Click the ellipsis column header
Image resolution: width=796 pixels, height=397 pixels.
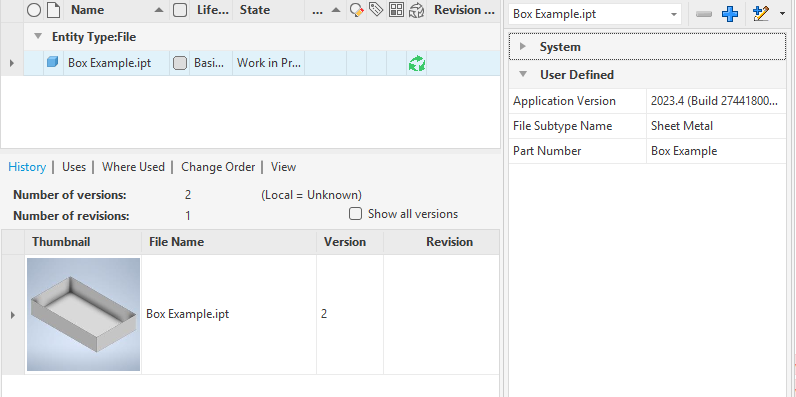325,10
